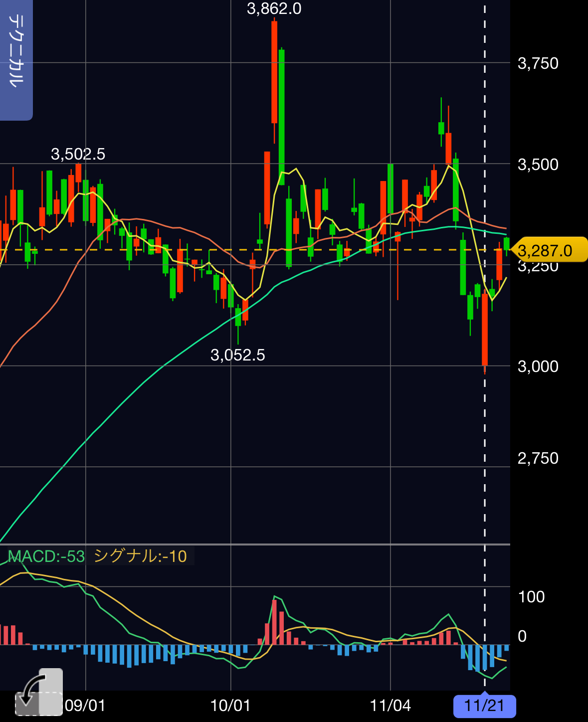Tap the 3,052.5 low price annotation
This screenshot has width=588, height=722.
coord(237,355)
